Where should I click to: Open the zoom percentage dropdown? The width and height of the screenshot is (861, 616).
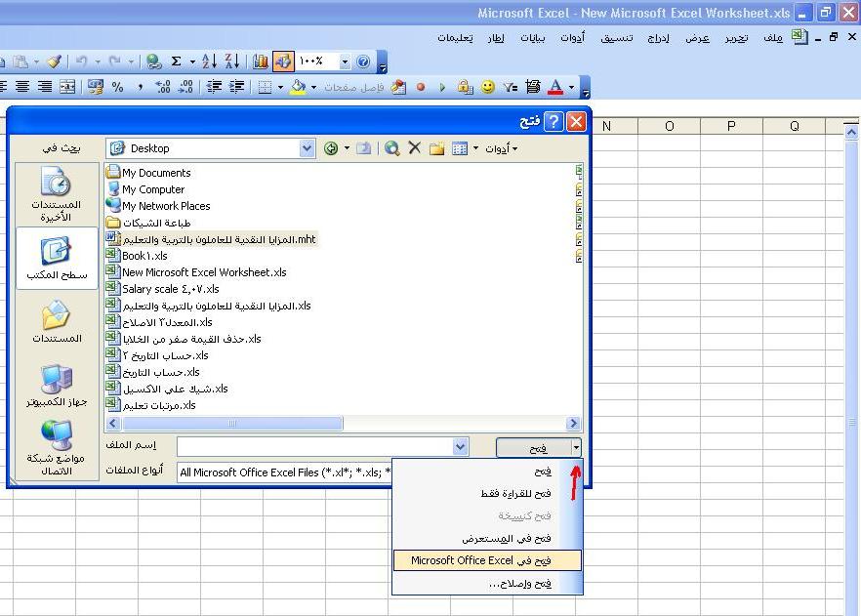click(345, 62)
